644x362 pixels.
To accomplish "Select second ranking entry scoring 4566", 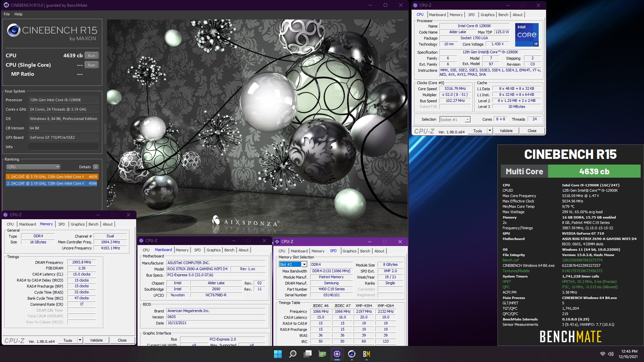I will pyautogui.click(x=52, y=183).
